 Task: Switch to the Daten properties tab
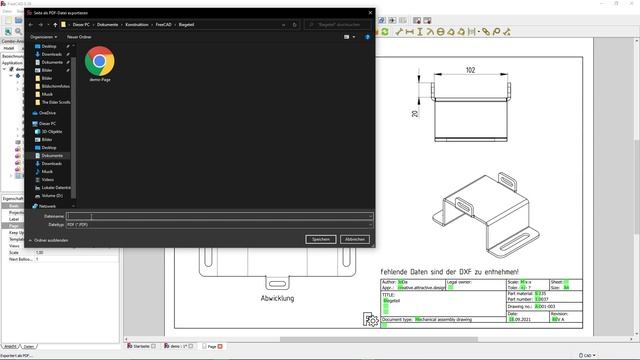click(x=29, y=347)
